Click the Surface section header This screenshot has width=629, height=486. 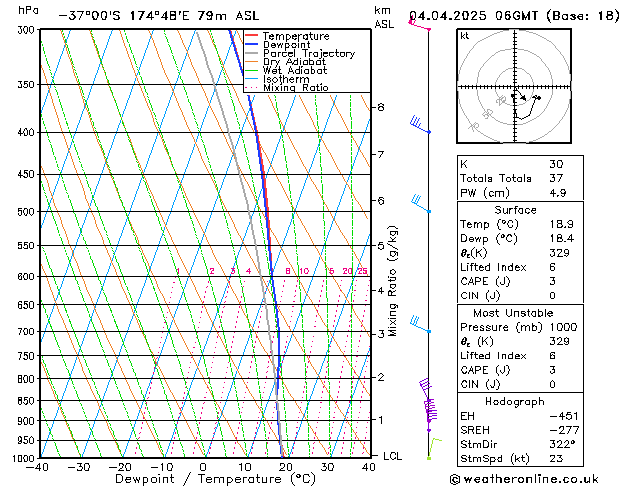514,210
